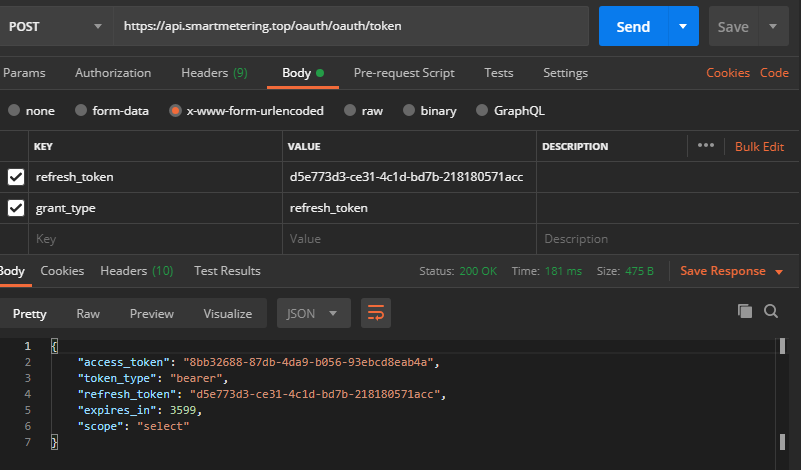Image resolution: width=801 pixels, height=470 pixels.
Task: Open the response Cookies tab
Action: (62, 271)
